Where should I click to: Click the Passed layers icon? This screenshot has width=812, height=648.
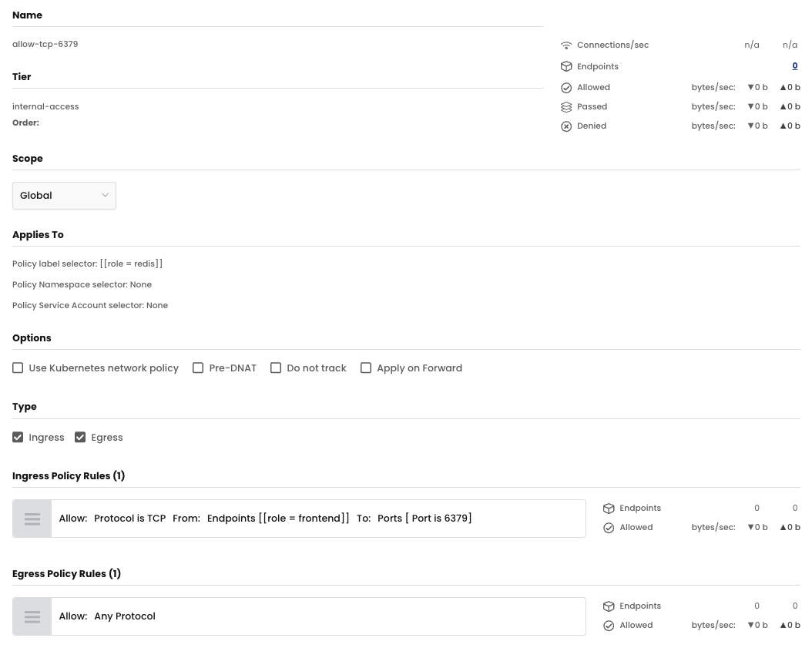pyautogui.click(x=566, y=106)
